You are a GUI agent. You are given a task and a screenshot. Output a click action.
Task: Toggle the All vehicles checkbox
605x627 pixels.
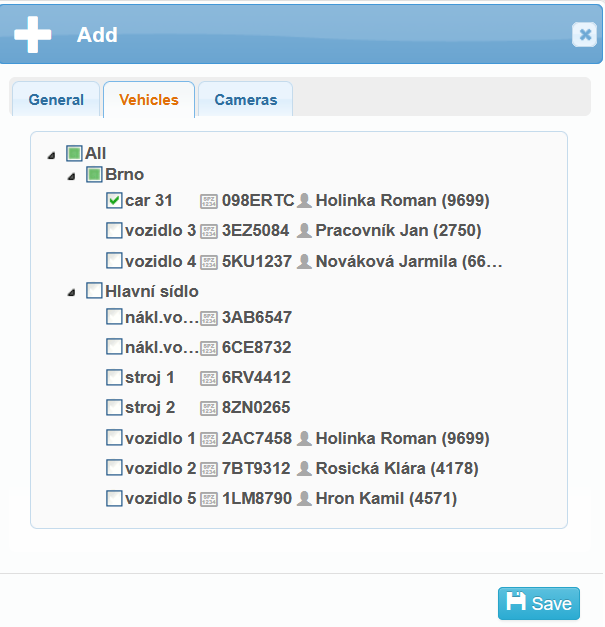74,153
